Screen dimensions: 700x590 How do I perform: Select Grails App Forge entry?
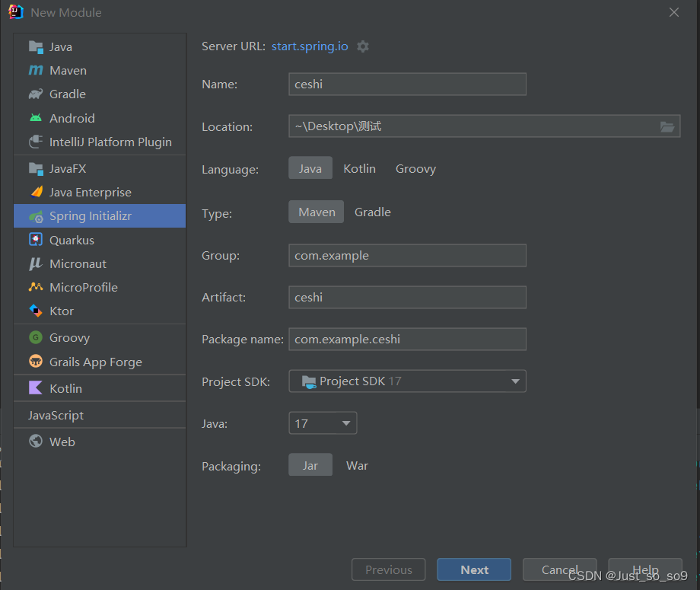click(x=100, y=362)
